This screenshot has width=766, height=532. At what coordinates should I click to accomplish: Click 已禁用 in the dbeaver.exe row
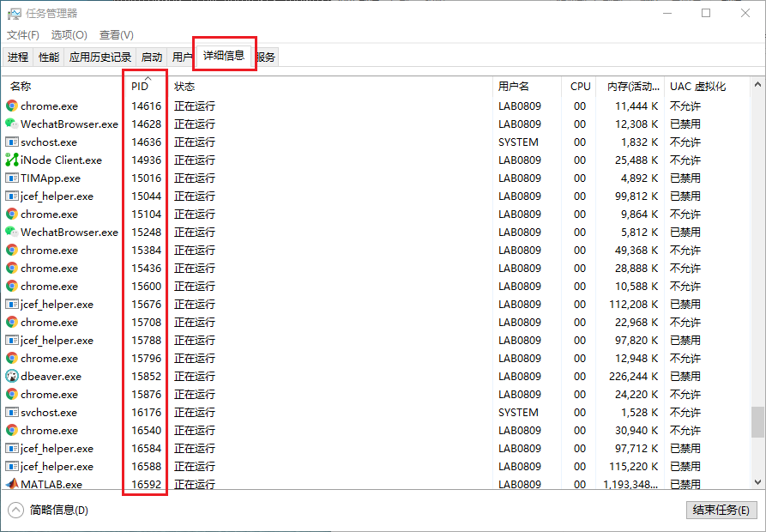click(x=685, y=376)
